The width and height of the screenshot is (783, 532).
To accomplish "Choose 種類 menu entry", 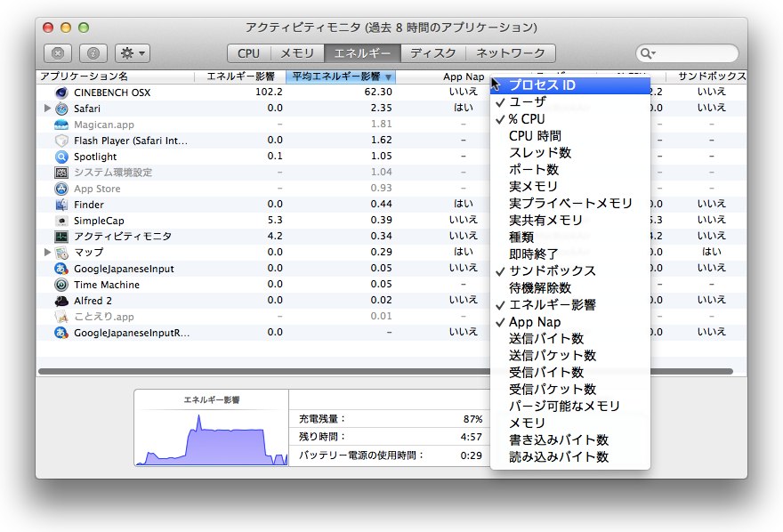I will (x=570, y=237).
